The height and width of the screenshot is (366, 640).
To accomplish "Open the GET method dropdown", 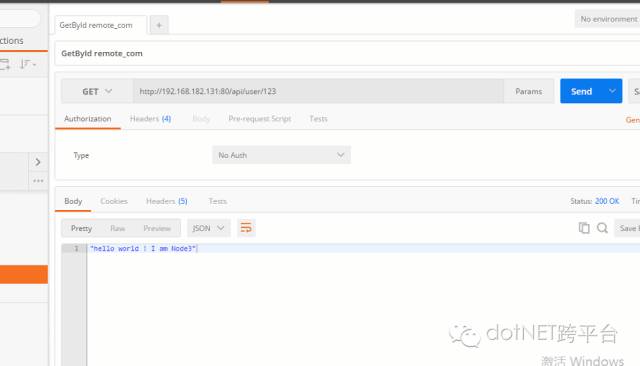I will [97, 91].
